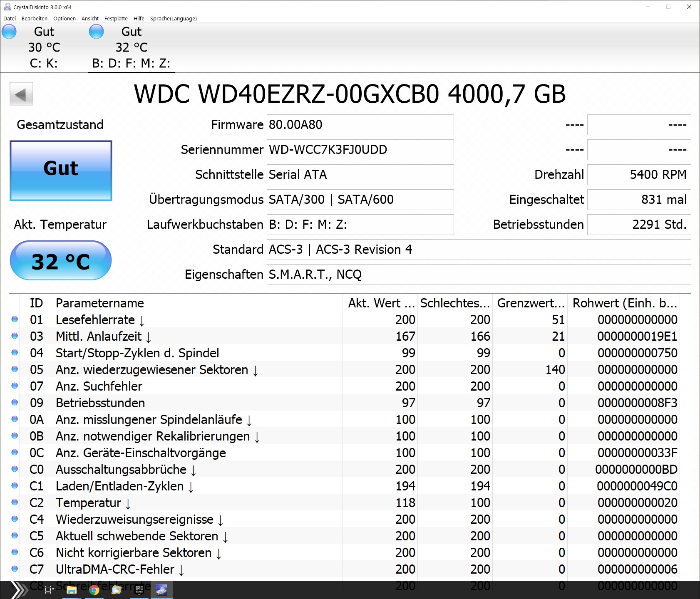The width and height of the screenshot is (700, 599).
Task: Open the mail app icon in the taskbar
Action: point(117,590)
